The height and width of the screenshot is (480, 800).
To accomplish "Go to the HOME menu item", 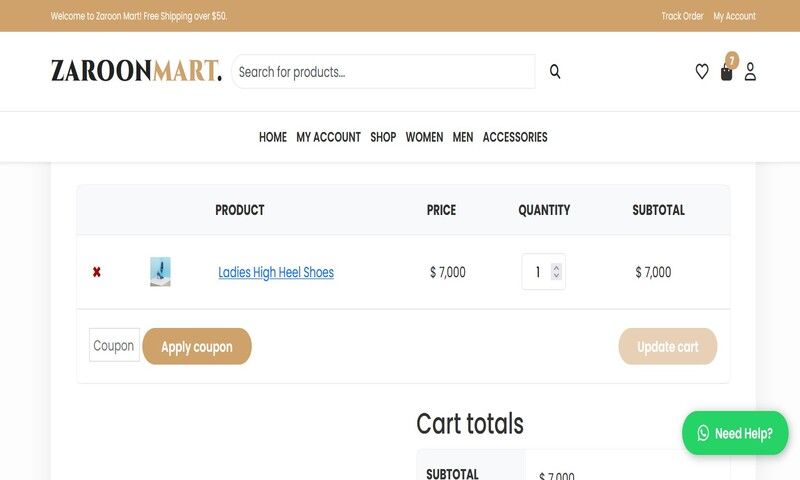I will [x=272, y=137].
